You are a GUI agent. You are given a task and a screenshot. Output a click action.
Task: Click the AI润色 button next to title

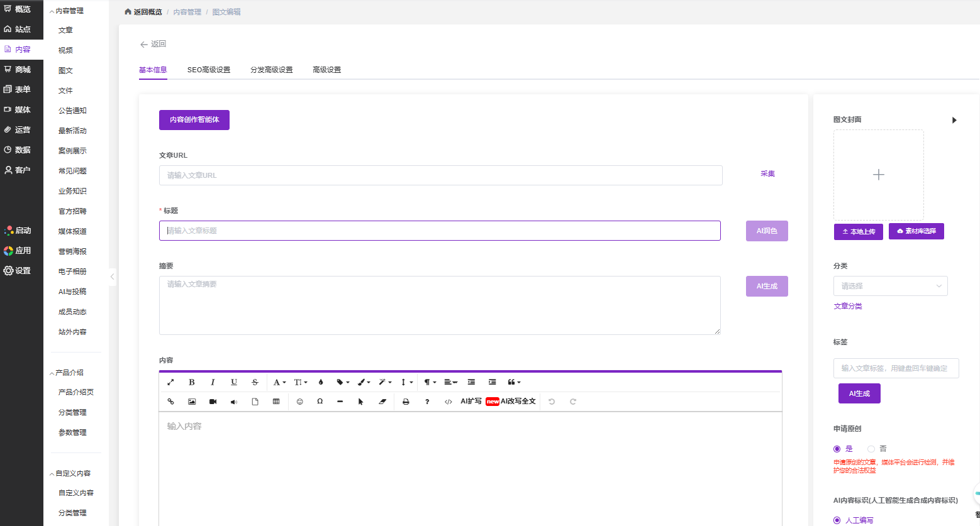[767, 231]
